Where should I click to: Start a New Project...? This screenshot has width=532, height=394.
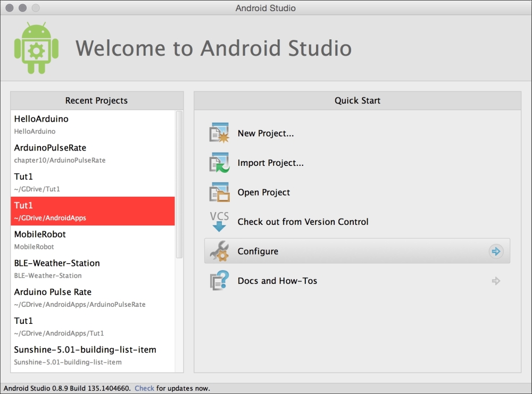point(265,133)
